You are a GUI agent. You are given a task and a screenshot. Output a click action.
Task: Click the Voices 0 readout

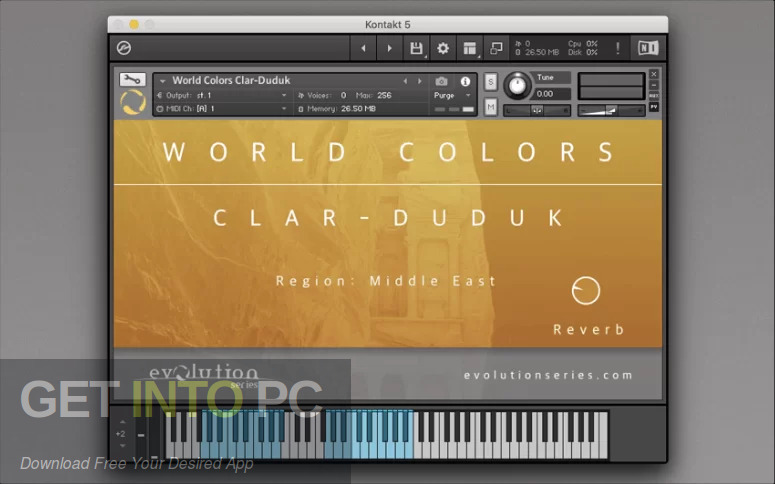pos(322,95)
